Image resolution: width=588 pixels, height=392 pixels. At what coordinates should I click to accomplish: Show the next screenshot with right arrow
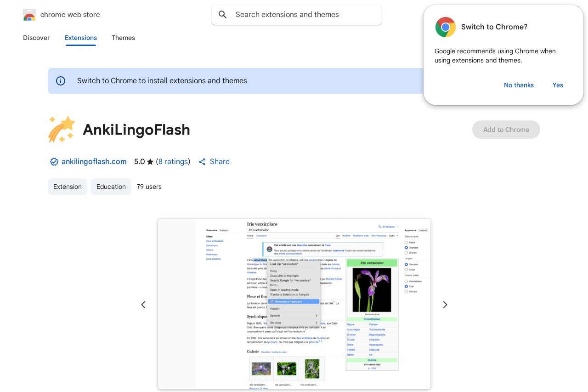[445, 305]
